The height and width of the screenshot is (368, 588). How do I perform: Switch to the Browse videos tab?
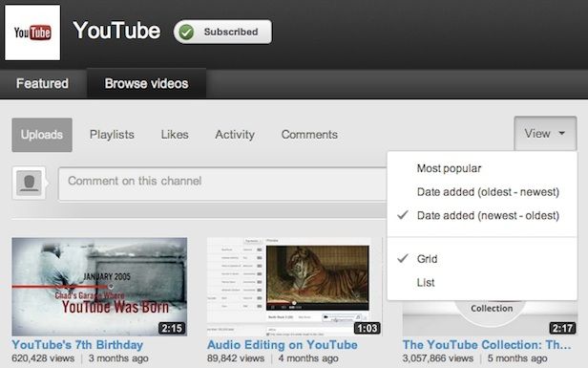(x=147, y=83)
